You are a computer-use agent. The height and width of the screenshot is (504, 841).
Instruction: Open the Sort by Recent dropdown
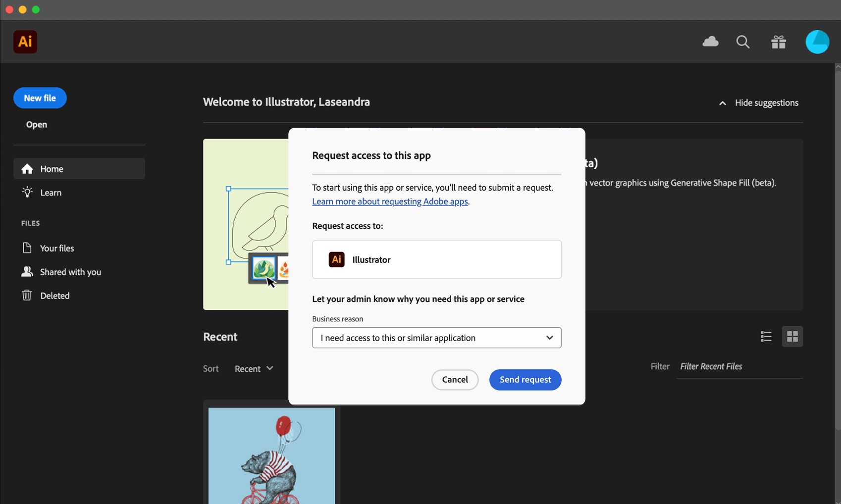coord(254,368)
